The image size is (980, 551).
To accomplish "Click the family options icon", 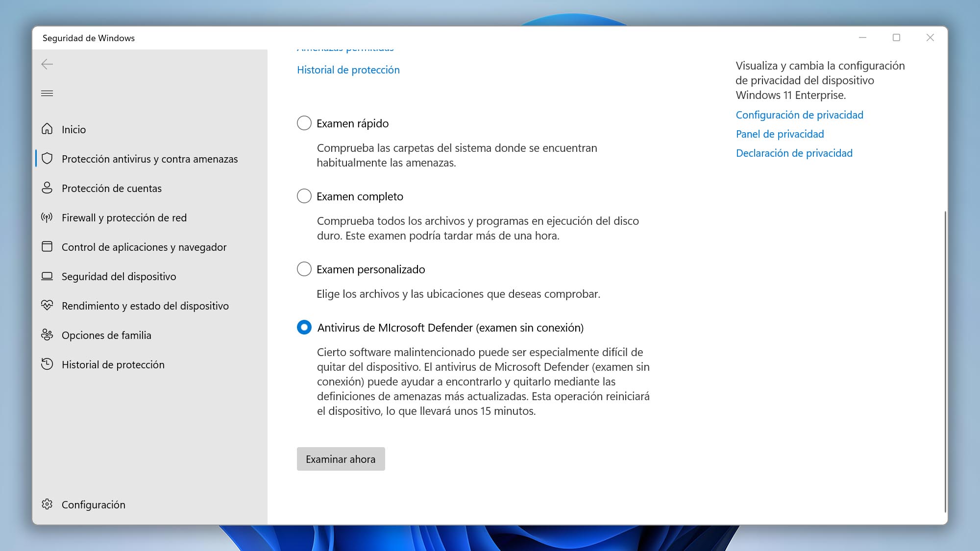I will coord(47,335).
